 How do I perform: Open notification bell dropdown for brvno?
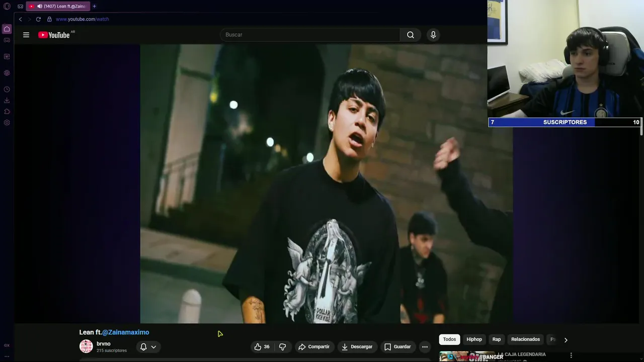pyautogui.click(x=148, y=347)
